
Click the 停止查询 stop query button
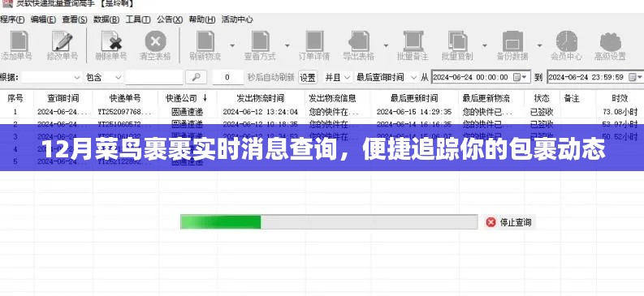pyautogui.click(x=509, y=222)
